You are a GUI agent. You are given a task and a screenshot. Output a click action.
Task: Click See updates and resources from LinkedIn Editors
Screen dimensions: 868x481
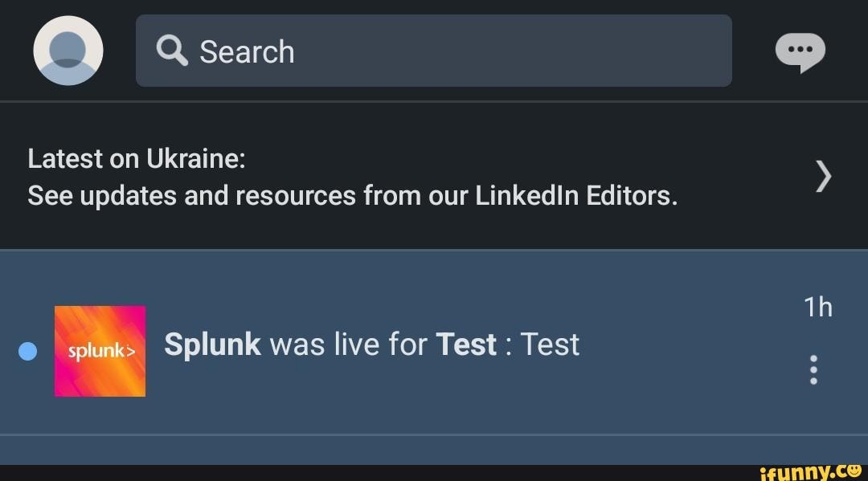[x=353, y=195]
